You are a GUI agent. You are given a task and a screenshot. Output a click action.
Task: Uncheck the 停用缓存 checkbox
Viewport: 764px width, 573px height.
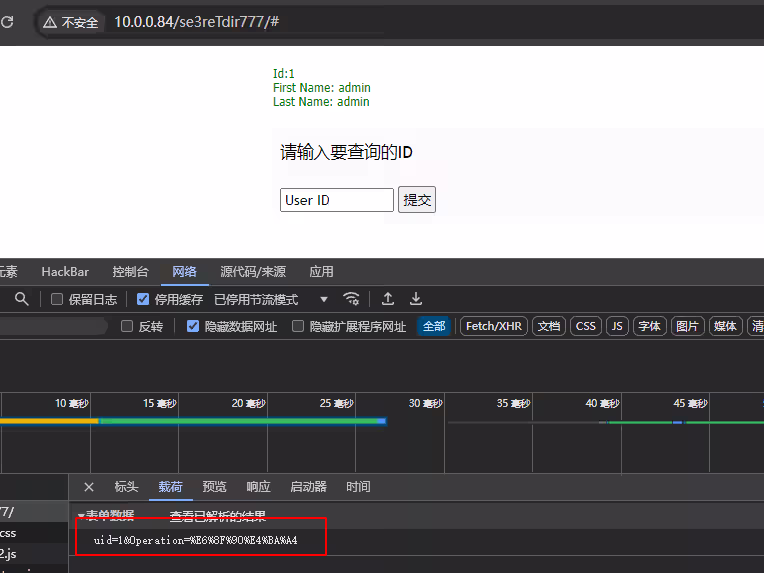click(x=143, y=299)
